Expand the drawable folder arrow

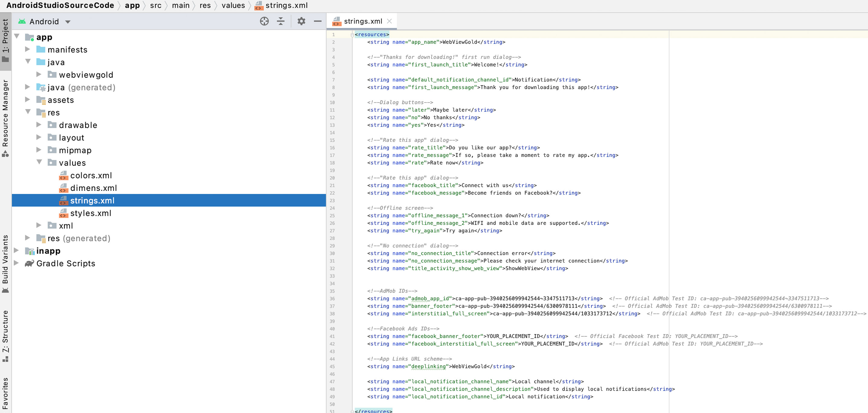(39, 125)
